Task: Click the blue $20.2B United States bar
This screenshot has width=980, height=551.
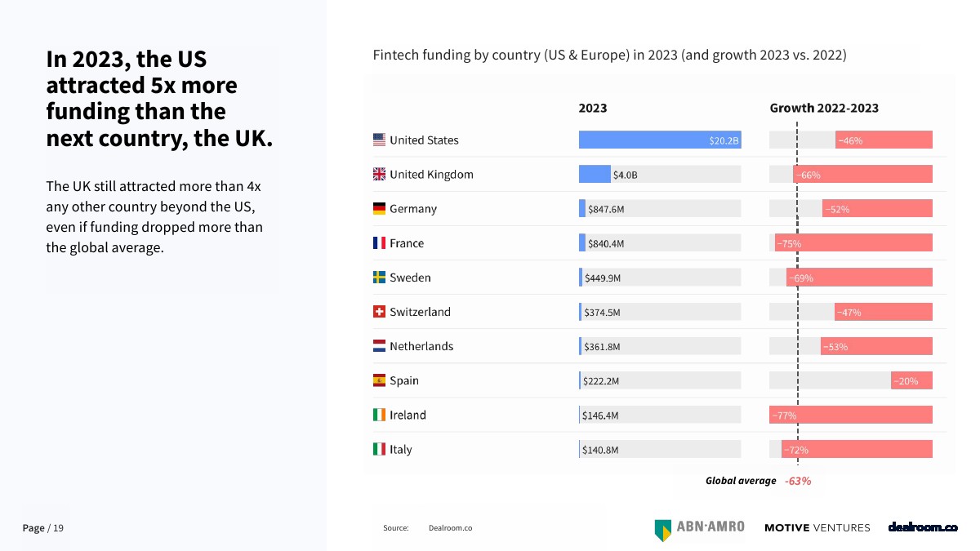Action: 659,140
